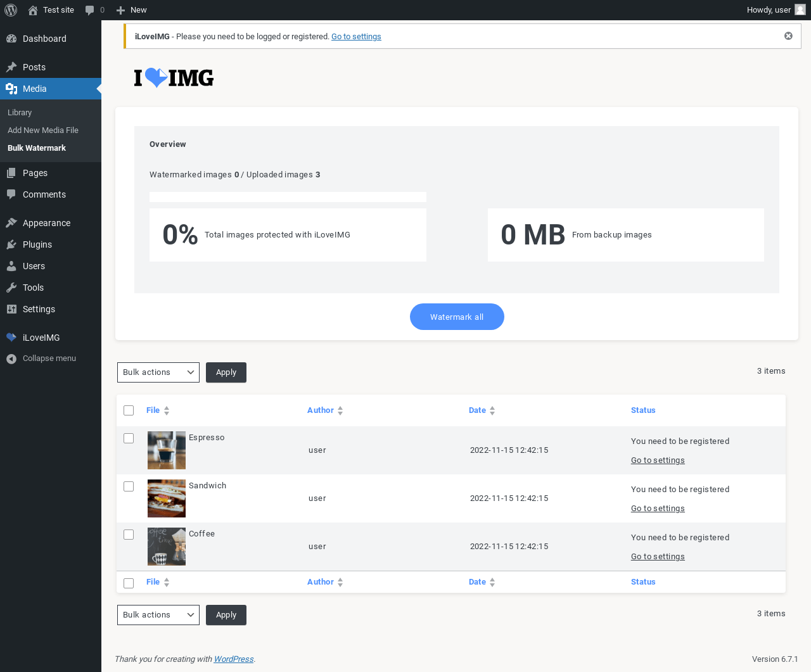Click the WordPress logo icon
The image size is (811, 672).
(11, 10)
